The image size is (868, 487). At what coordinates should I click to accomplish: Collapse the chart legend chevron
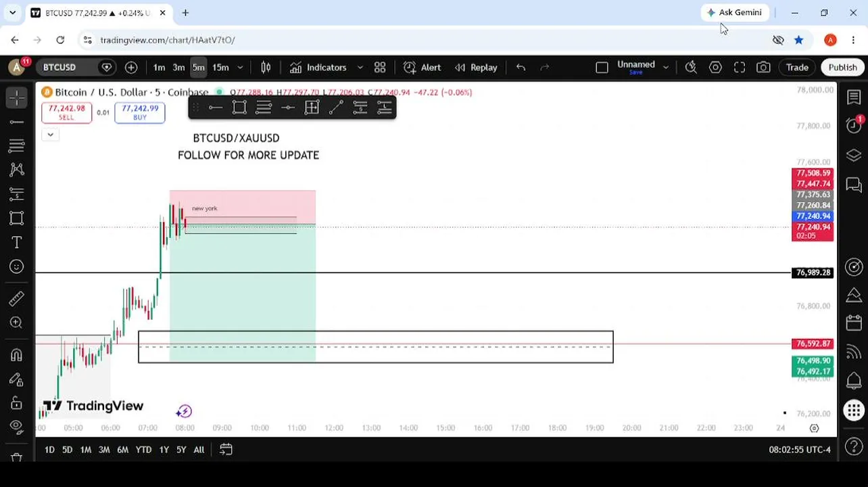point(50,135)
